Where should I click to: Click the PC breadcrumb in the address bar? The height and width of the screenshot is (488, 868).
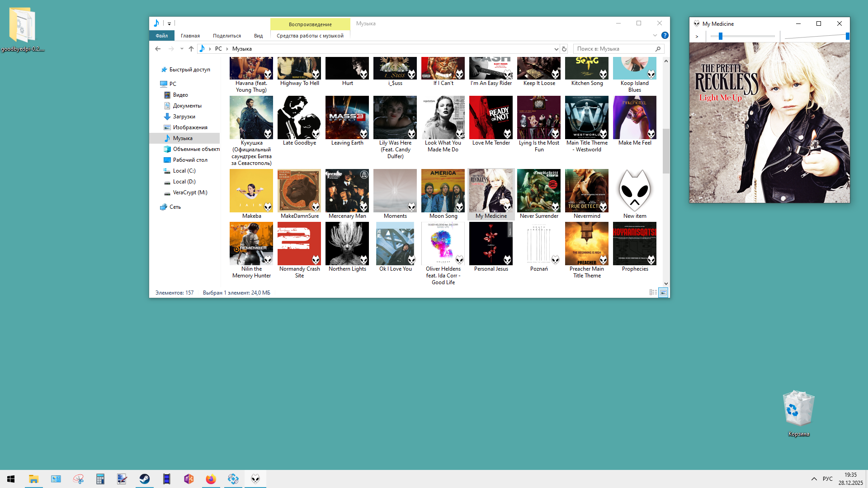(218, 49)
